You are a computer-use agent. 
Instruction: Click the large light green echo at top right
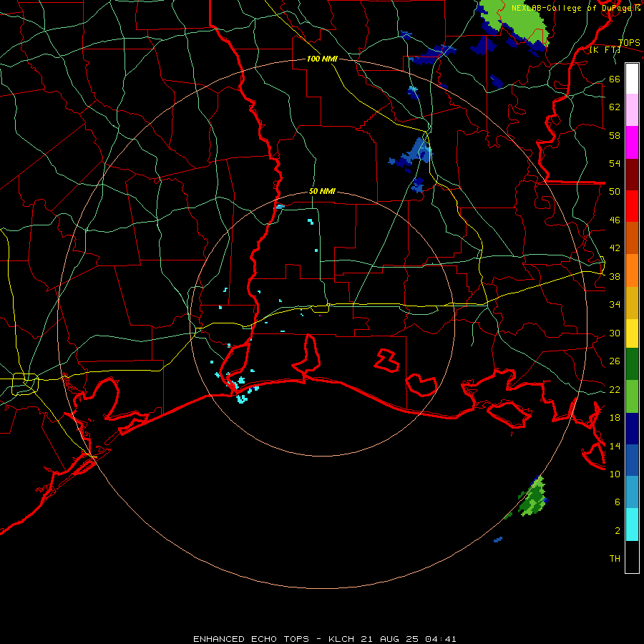(x=517, y=21)
